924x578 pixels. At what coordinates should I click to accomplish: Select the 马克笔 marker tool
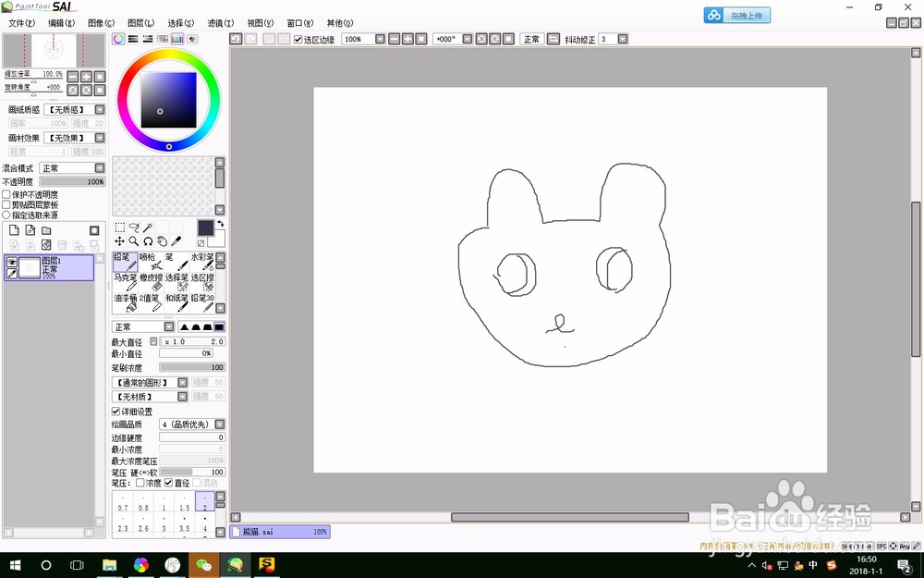pyautogui.click(x=125, y=282)
